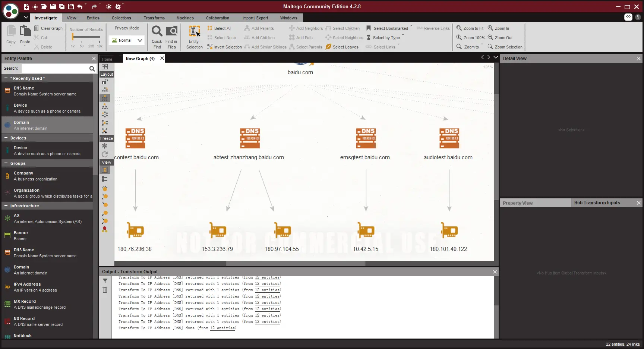
Task: Close the New Graph (1) tab
Action: 162,58
